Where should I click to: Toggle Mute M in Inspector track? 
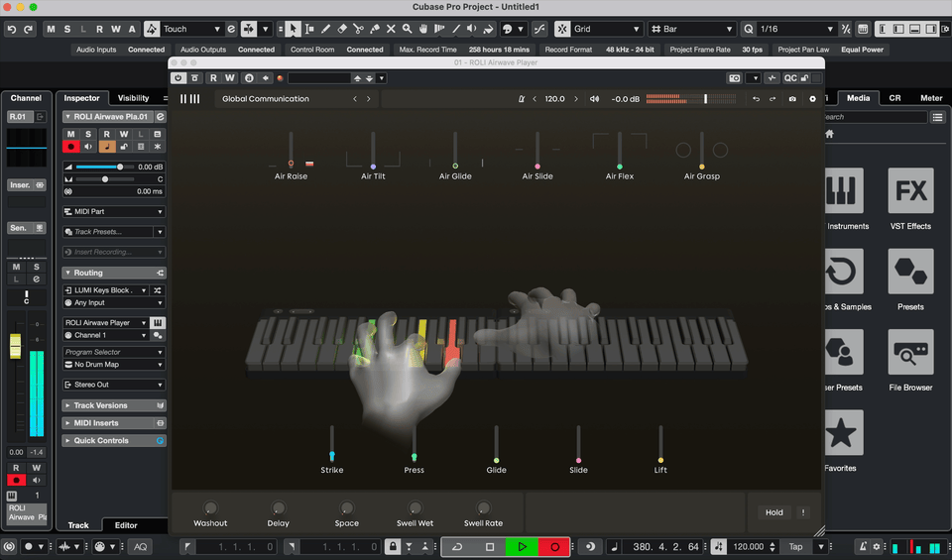click(x=71, y=134)
